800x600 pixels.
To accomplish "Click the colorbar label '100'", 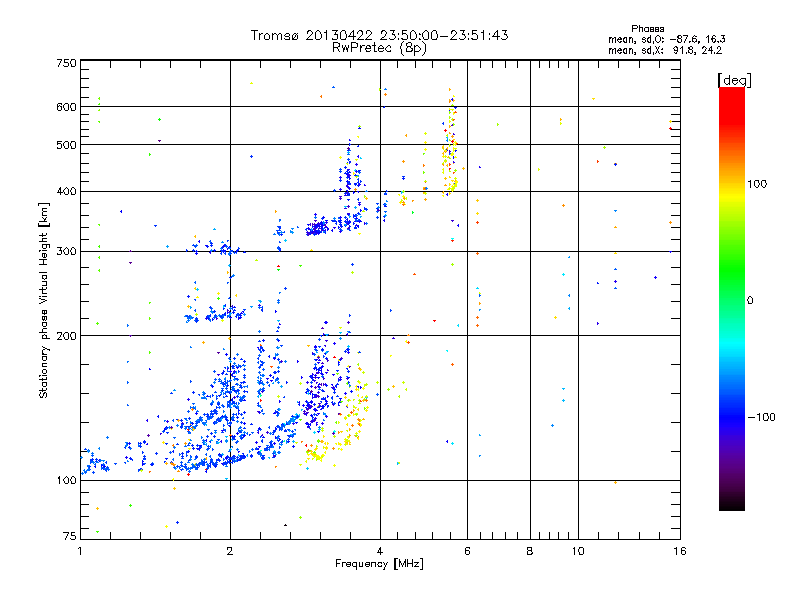I will coord(757,184).
